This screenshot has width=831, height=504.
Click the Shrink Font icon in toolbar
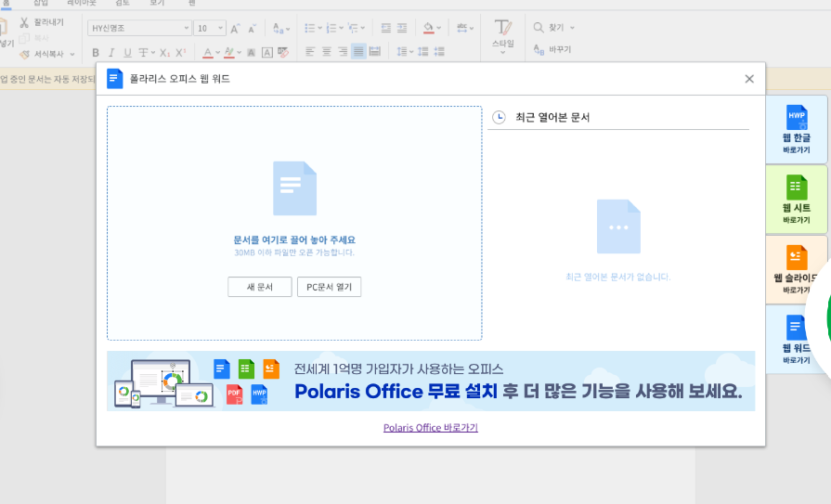[253, 28]
